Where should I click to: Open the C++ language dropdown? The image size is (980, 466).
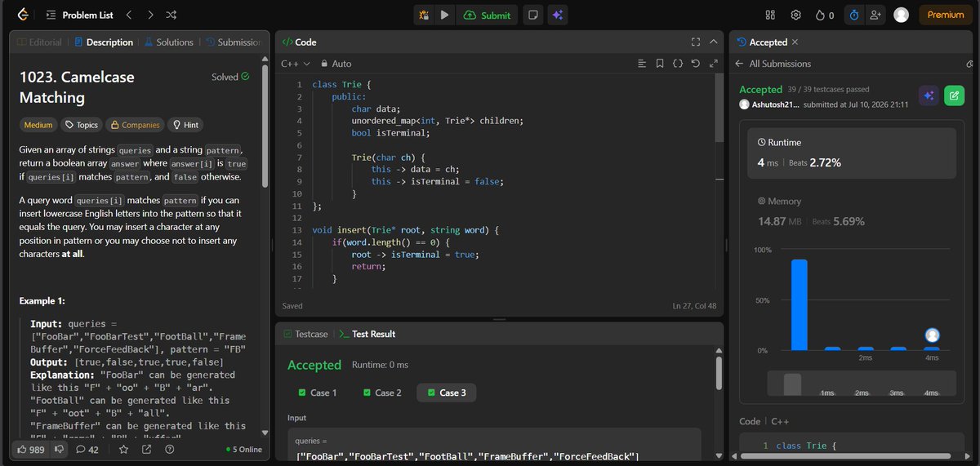296,63
